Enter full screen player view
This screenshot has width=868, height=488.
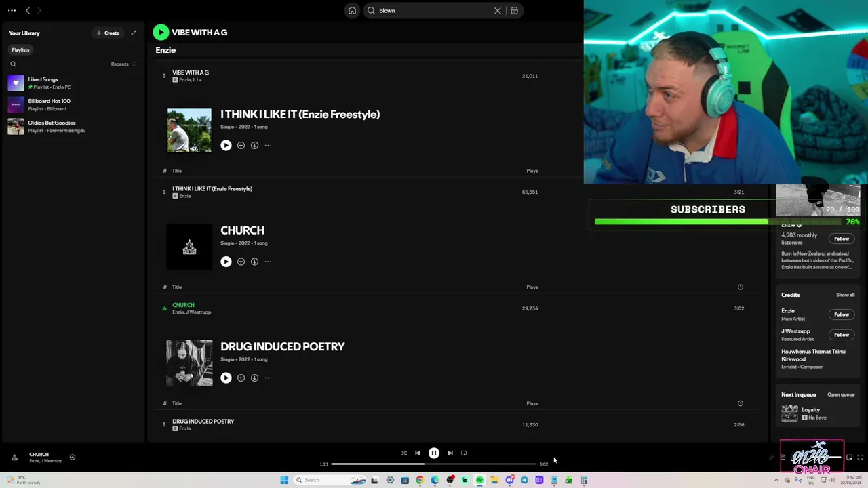pyautogui.click(x=860, y=457)
